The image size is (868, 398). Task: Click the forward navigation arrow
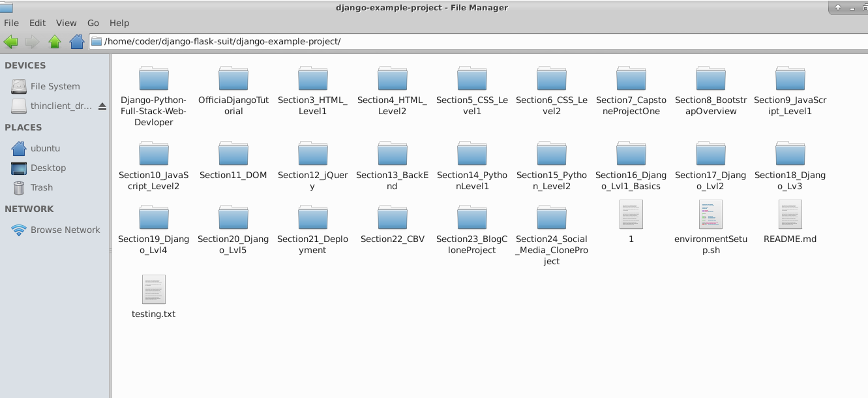(32, 42)
